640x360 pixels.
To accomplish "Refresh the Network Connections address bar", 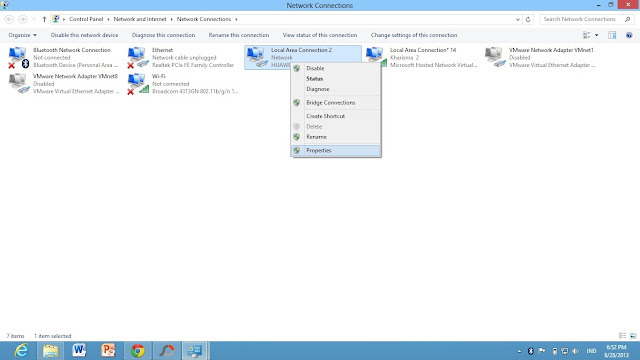I will coord(528,19).
